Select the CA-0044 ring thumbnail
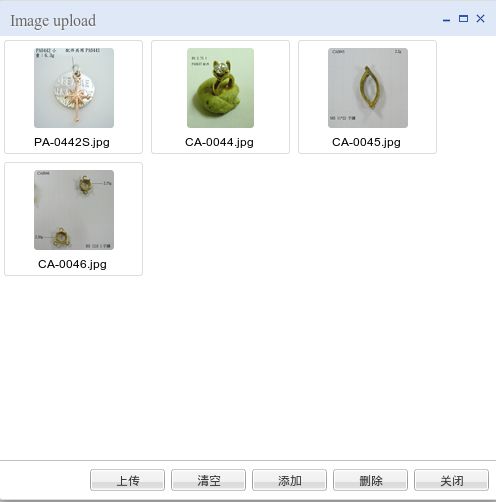This screenshot has width=496, height=502. coord(220,88)
